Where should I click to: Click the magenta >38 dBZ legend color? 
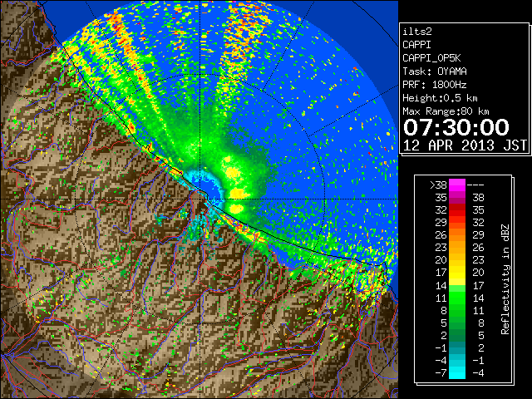pyautogui.click(x=457, y=185)
